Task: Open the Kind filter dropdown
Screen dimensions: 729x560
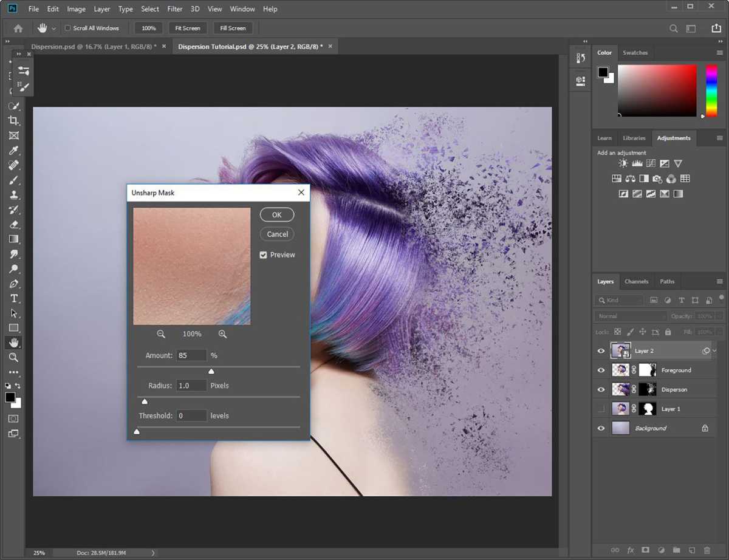Action: (x=619, y=299)
